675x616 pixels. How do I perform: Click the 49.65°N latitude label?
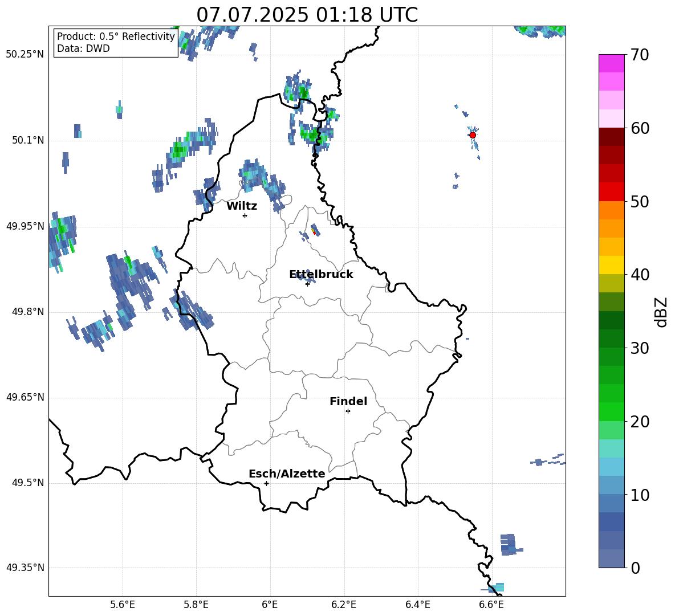25,397
